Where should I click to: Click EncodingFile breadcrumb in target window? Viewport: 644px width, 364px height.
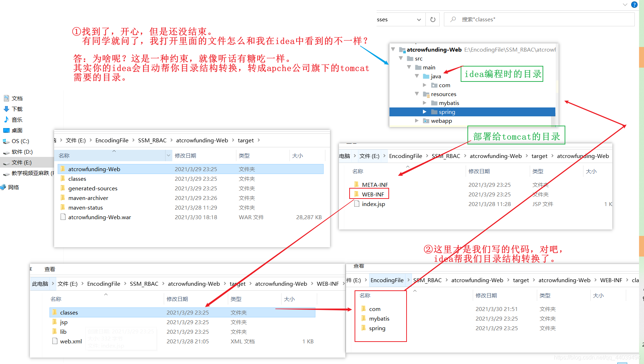[x=112, y=140]
